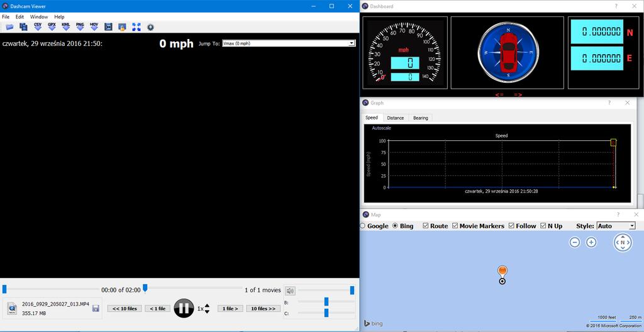Screen dimensions: 644x332
Task: Click the '< 1 file' button
Action: (x=158, y=309)
